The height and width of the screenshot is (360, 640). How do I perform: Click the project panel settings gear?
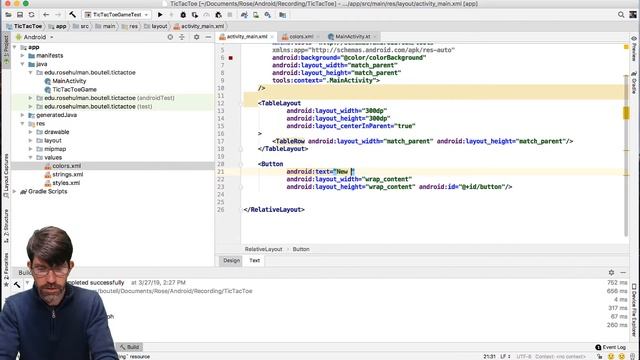(196, 37)
